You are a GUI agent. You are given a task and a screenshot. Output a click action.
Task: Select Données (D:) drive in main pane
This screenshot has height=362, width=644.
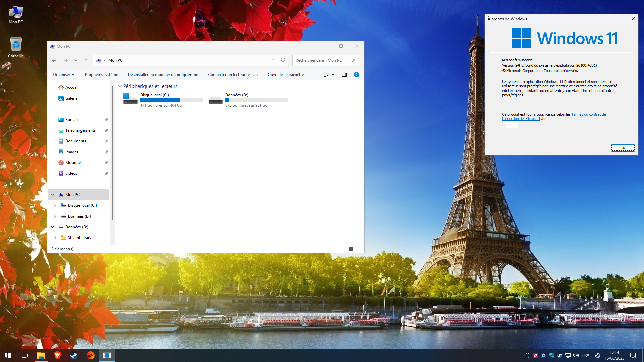tap(248, 100)
